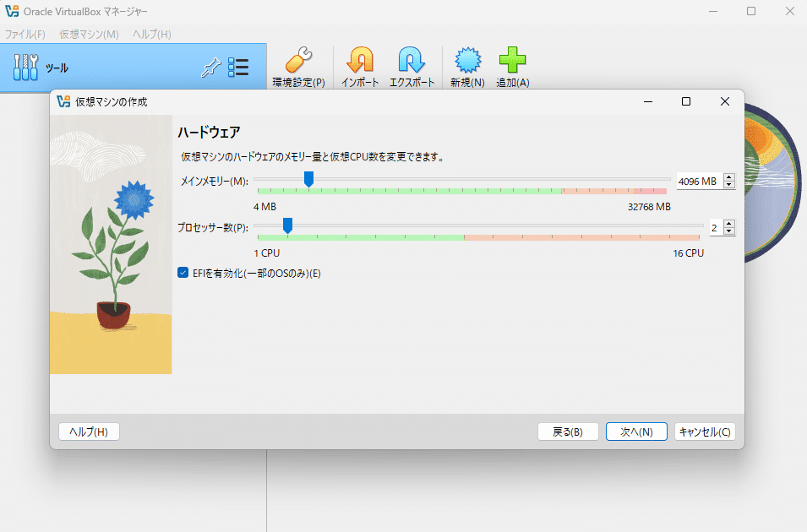Decrease processor count with down arrow
Viewport: 807px width, 532px height.
coord(728,231)
